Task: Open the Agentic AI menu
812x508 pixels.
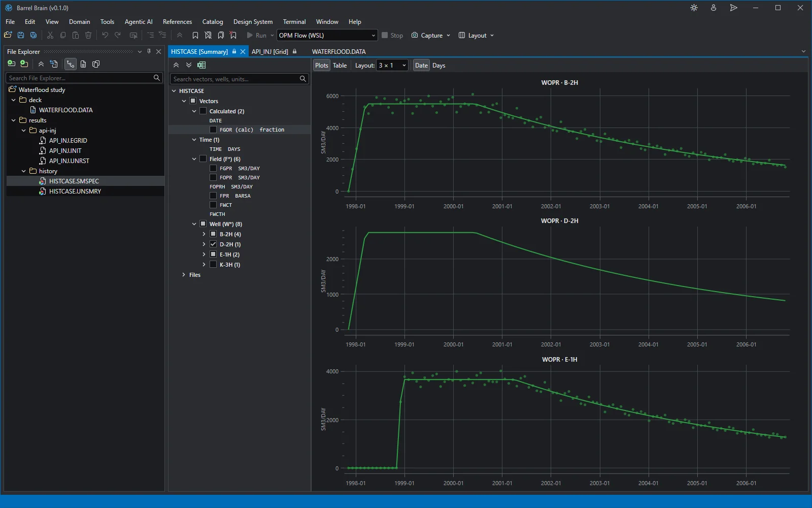Action: [x=139, y=22]
